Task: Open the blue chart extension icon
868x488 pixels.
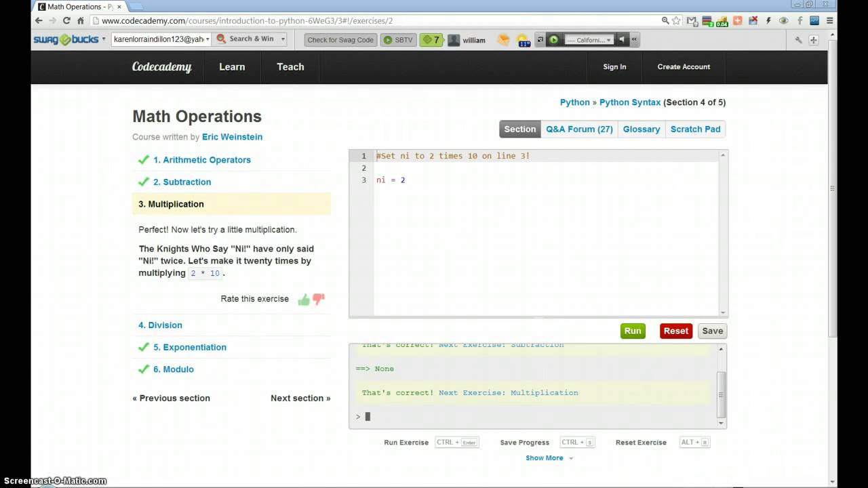Action: coord(814,21)
